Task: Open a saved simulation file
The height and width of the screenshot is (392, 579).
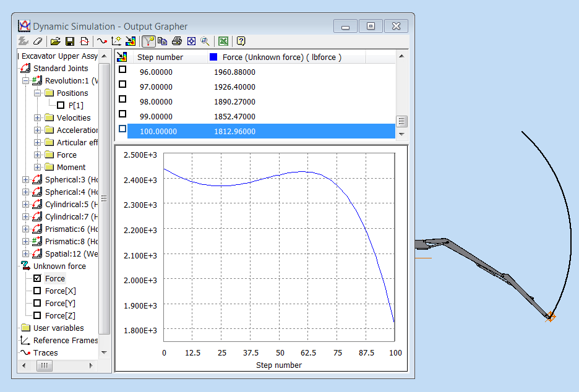Action: coord(56,41)
